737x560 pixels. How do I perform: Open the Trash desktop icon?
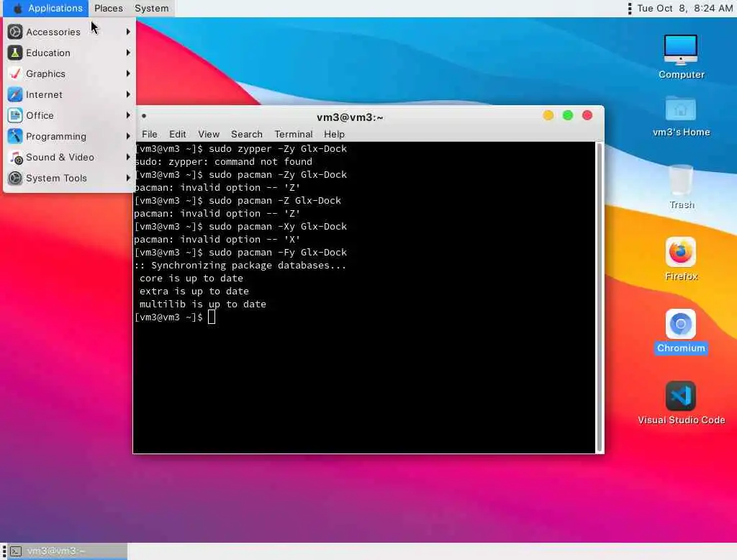point(681,180)
